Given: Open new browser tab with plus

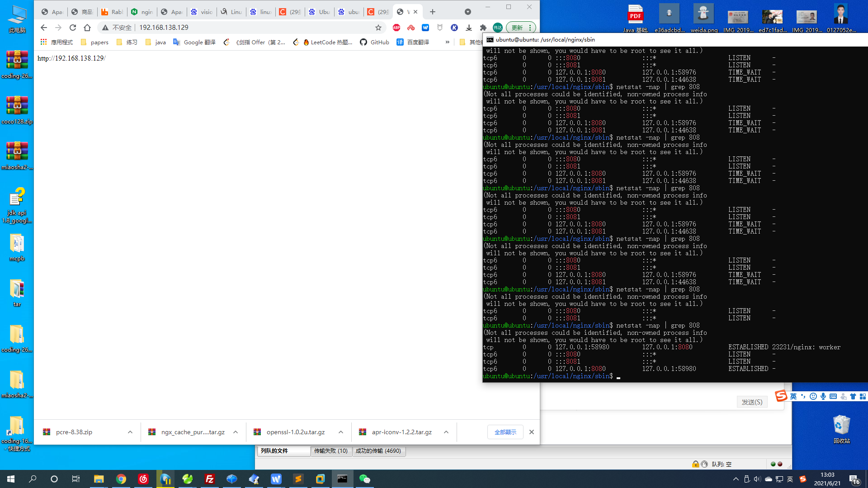Looking at the screenshot, I should 433,12.
